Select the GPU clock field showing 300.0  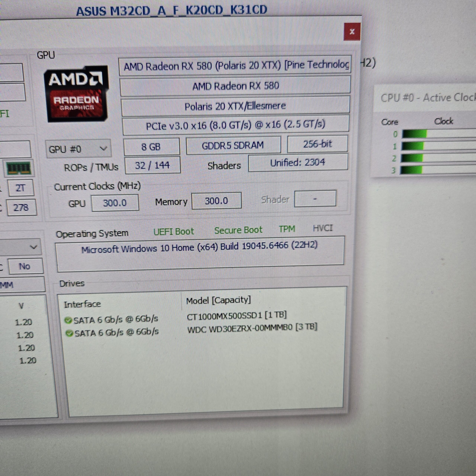pos(115,202)
